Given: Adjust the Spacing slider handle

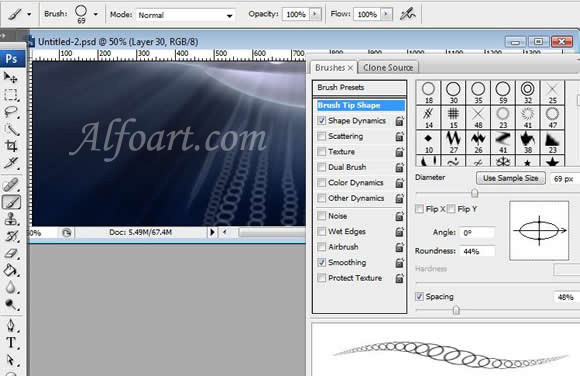Looking at the screenshot, I should pyautogui.click(x=456, y=310).
